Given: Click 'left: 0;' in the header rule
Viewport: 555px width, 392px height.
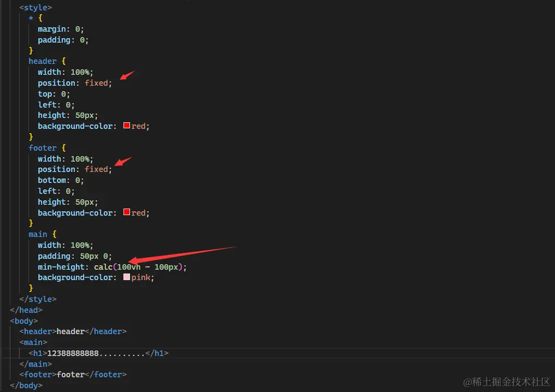Looking at the screenshot, I should click(x=56, y=105).
